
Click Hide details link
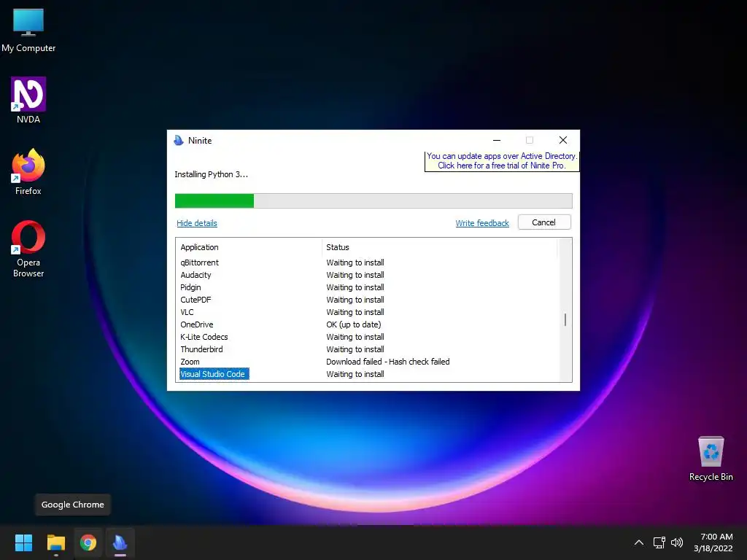197,223
